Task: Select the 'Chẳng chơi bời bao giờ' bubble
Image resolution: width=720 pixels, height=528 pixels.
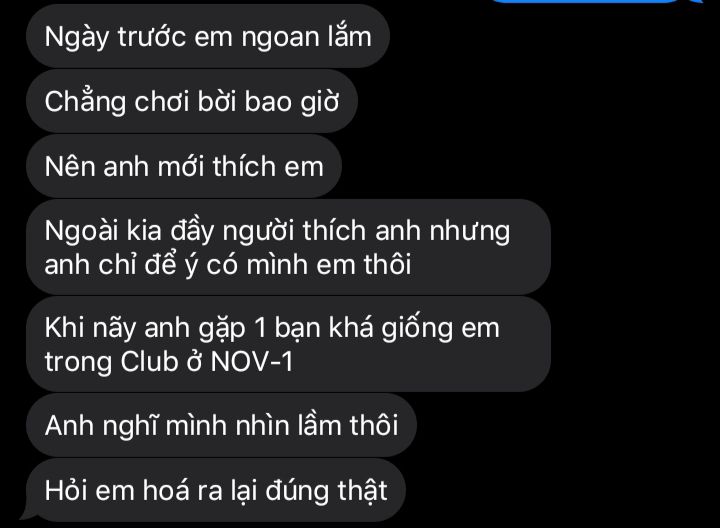Action: (192, 101)
